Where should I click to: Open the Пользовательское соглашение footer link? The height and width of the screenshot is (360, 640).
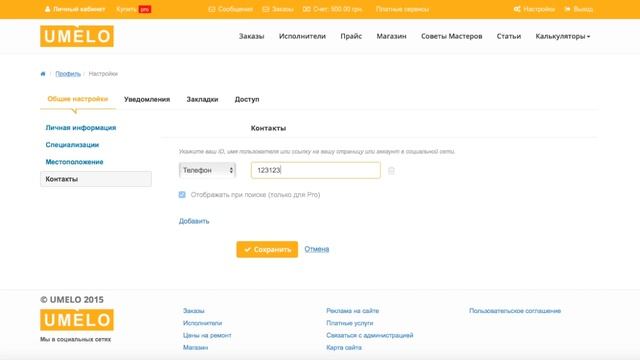pos(515,311)
